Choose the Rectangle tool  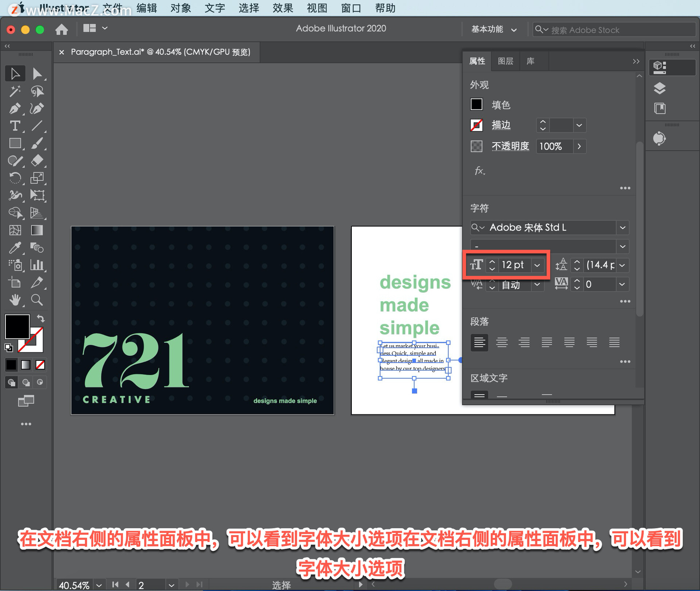[x=15, y=143]
